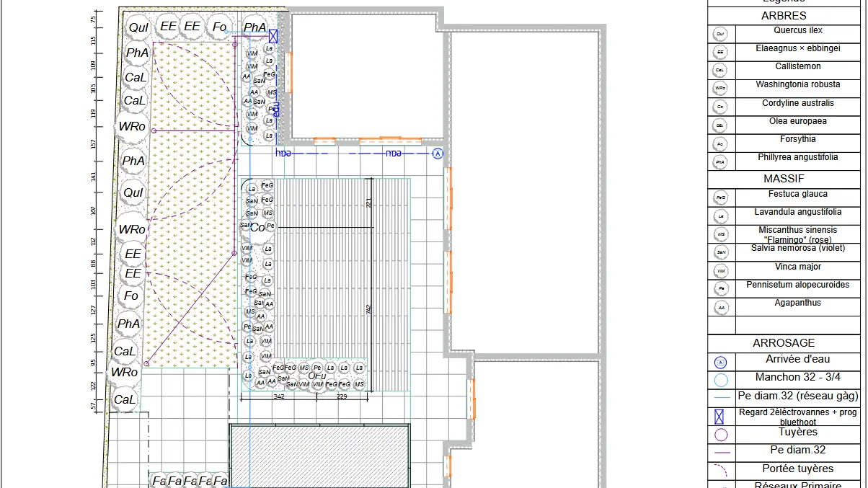The height and width of the screenshot is (488, 868).
Task: Click the Cordyline australis legend symbol
Action: (720, 107)
